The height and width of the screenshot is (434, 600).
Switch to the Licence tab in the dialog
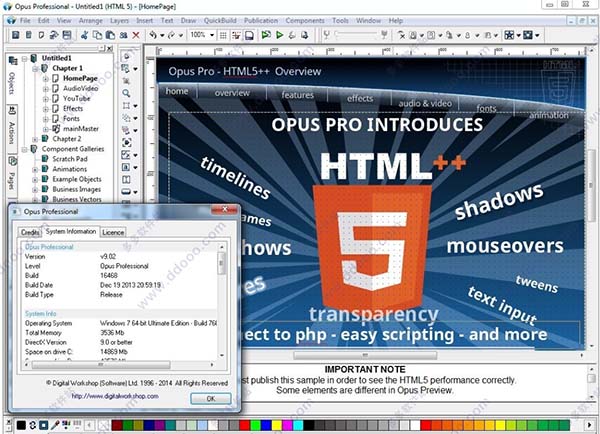pyautogui.click(x=113, y=232)
